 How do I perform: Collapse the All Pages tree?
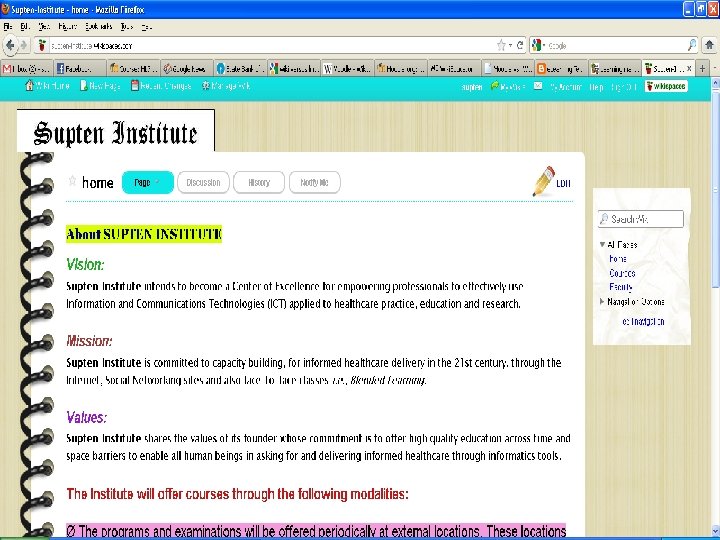[x=602, y=244]
